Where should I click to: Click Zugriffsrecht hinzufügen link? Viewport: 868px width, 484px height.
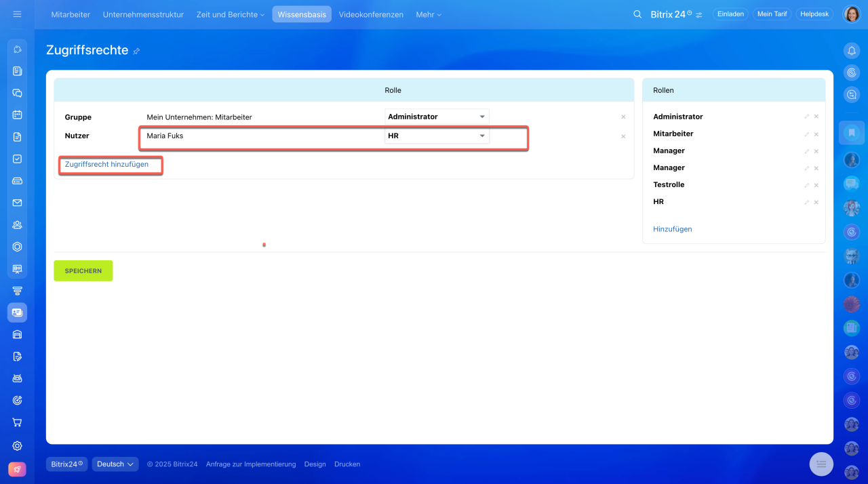(x=106, y=164)
